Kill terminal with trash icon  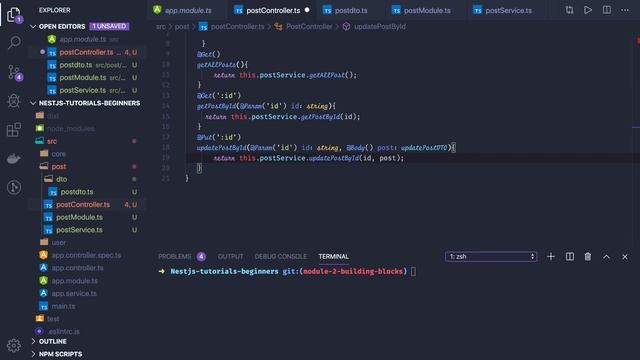click(x=588, y=257)
